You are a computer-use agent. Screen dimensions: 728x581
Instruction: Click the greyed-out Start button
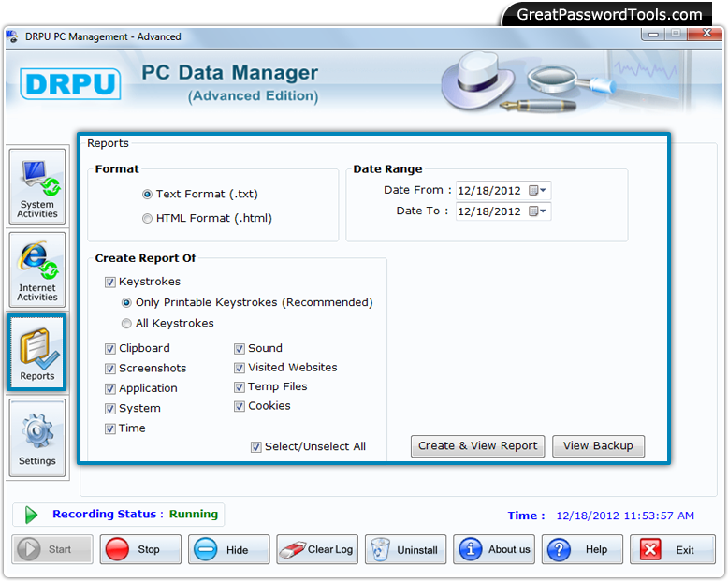pos(52,549)
